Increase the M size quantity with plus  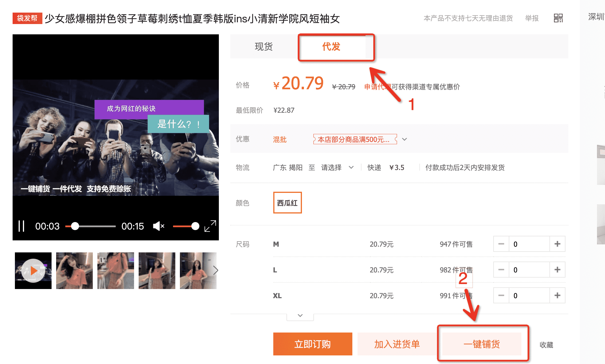pos(557,244)
